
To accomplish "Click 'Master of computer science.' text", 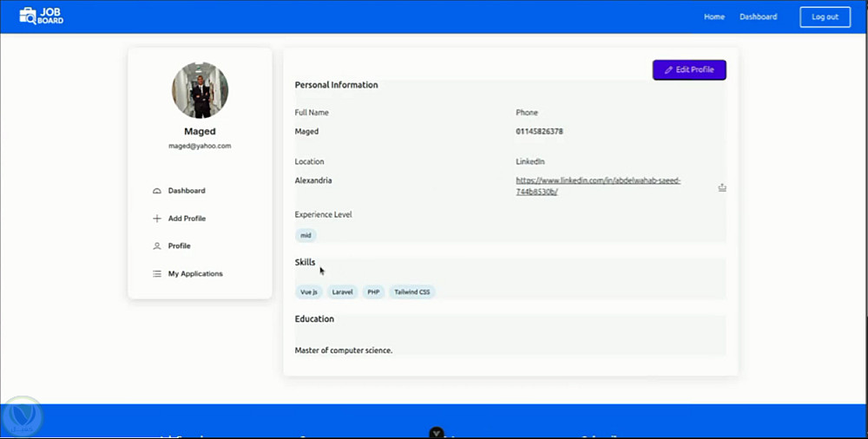I will 343,351.
